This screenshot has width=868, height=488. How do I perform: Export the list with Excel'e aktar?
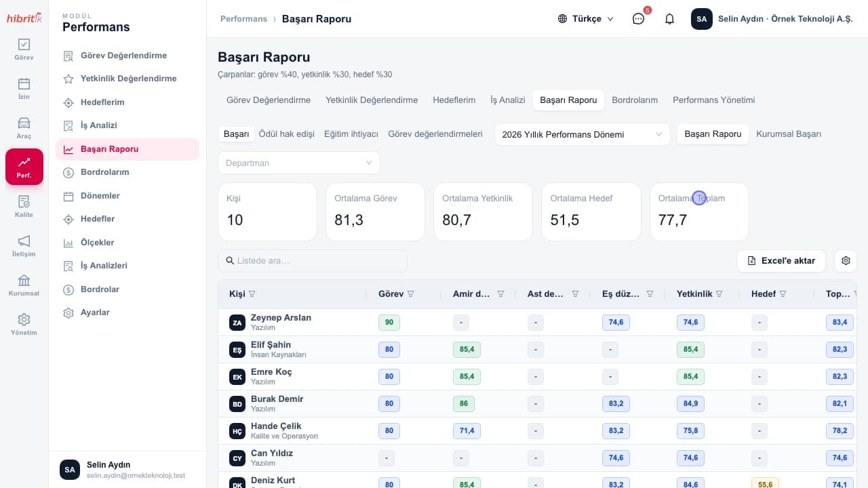click(781, 261)
